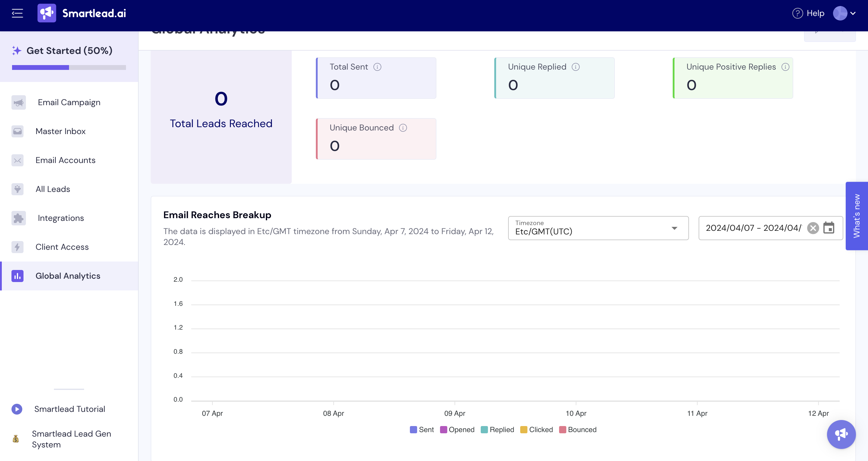Open the Timezone dropdown
This screenshot has height=461, width=868.
[598, 228]
